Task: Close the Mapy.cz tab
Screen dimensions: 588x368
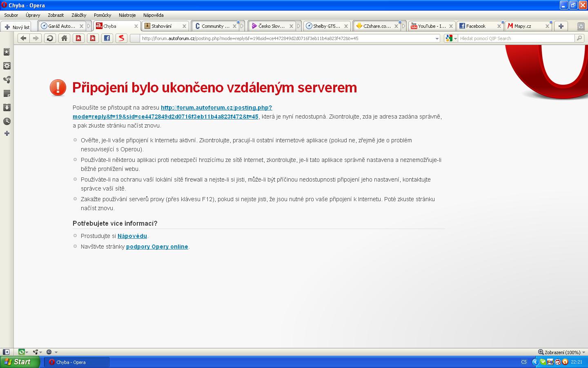Action: pyautogui.click(x=548, y=26)
